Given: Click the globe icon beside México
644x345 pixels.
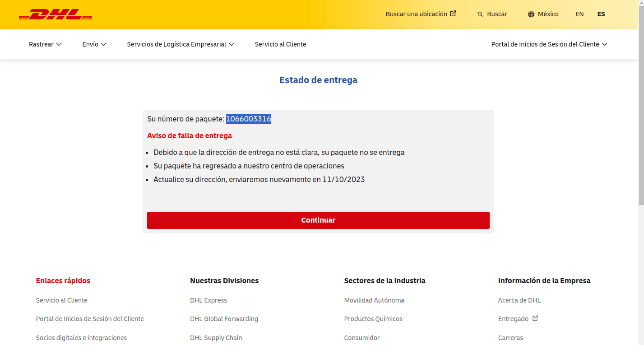Looking at the screenshot, I should [x=531, y=14].
